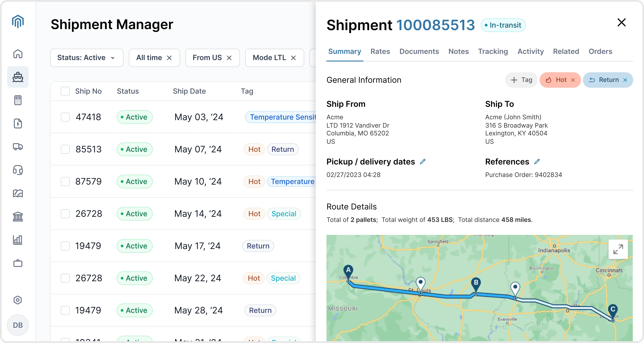Remove the Mode LTL filter

click(x=294, y=58)
